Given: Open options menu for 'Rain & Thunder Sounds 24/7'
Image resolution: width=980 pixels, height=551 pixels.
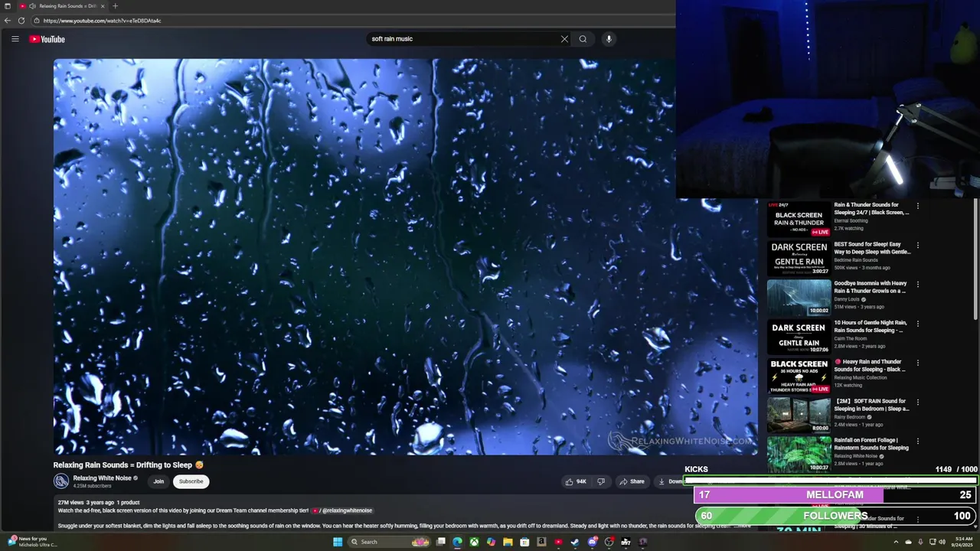Looking at the screenshot, I should [917, 206].
